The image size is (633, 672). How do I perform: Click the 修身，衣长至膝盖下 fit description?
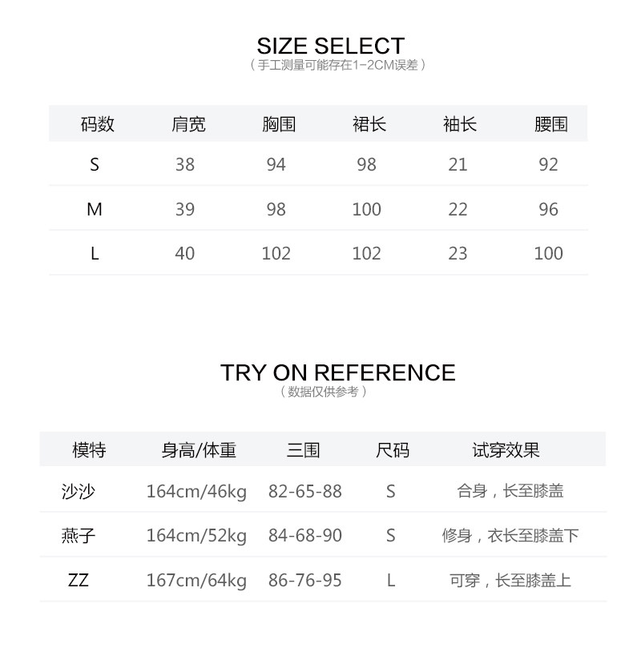pyautogui.click(x=510, y=535)
